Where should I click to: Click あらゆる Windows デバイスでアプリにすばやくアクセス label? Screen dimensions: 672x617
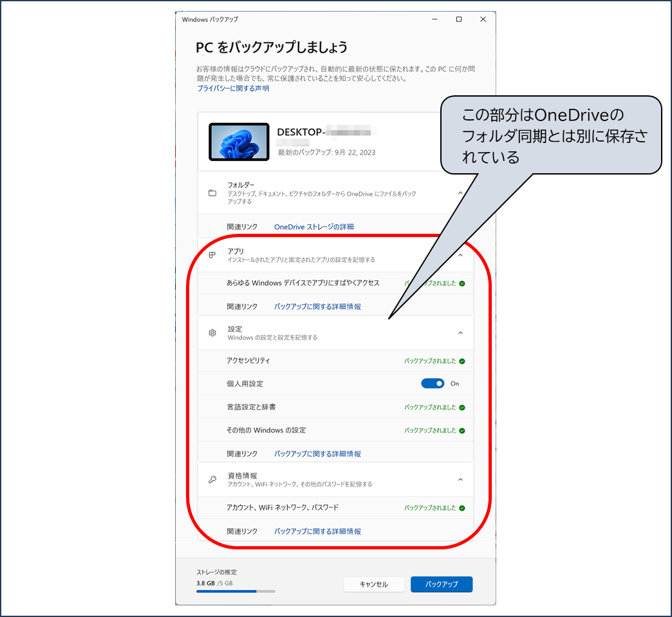coord(303,283)
